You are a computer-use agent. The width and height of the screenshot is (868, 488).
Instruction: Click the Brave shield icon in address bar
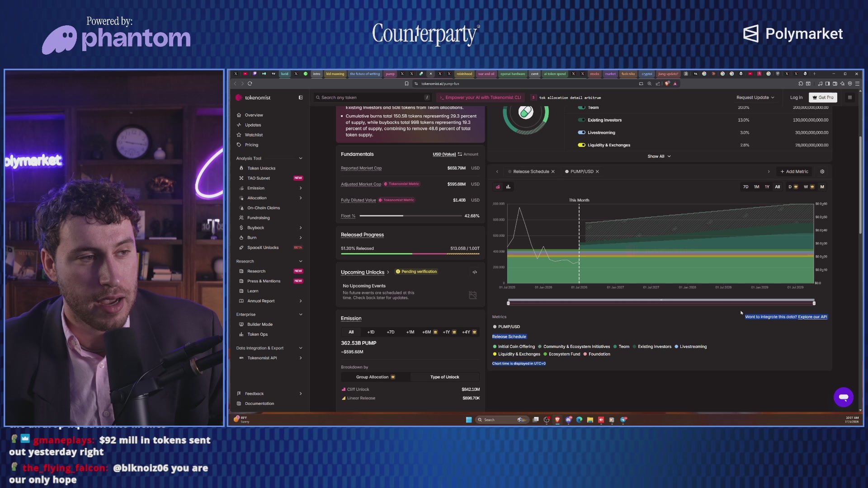point(667,84)
